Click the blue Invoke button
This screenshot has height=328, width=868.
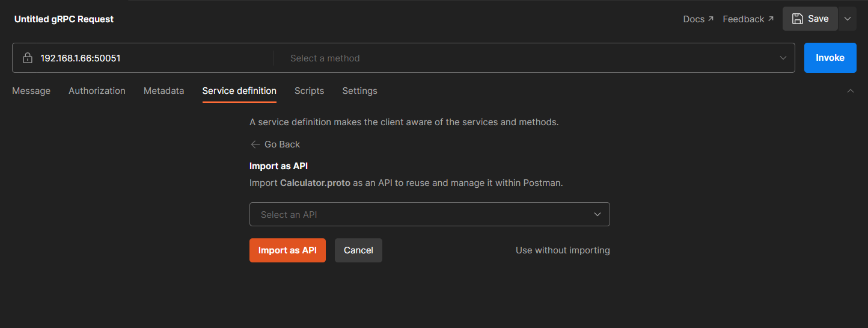(830, 58)
